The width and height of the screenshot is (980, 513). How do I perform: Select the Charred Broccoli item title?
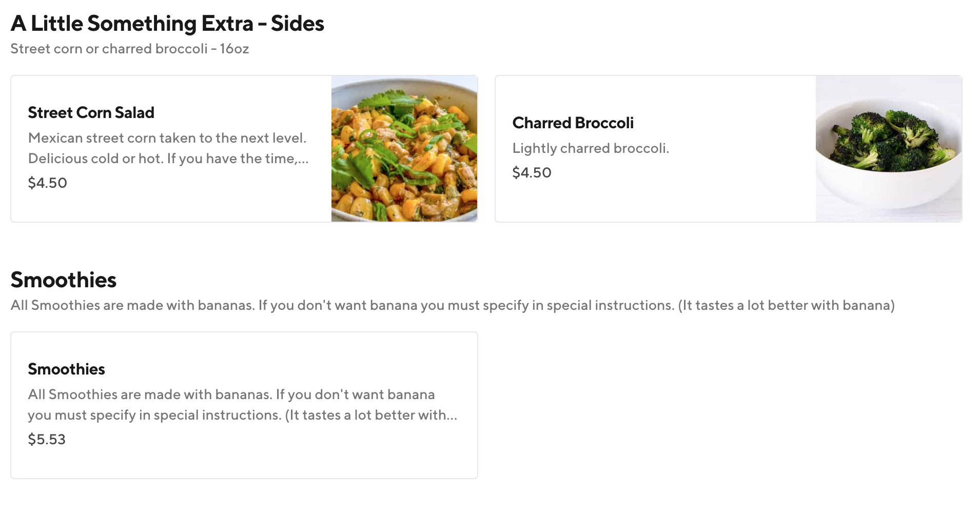click(573, 123)
